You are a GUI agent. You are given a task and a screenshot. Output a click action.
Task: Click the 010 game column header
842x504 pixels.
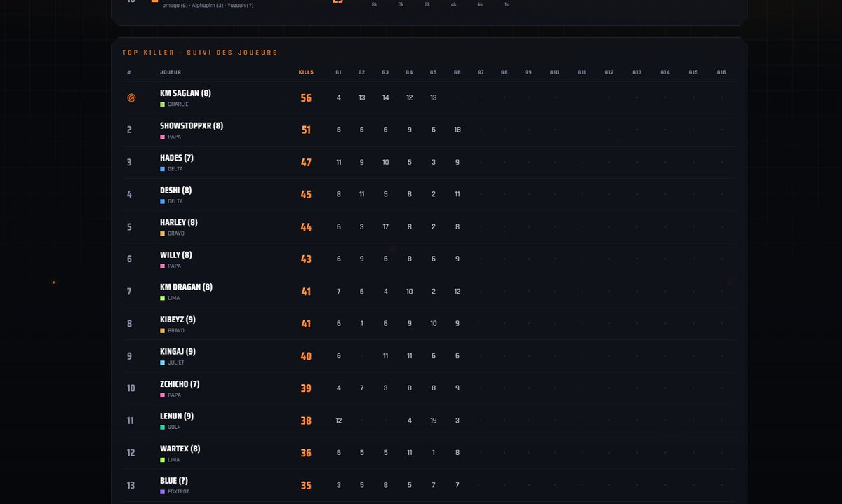click(x=554, y=72)
